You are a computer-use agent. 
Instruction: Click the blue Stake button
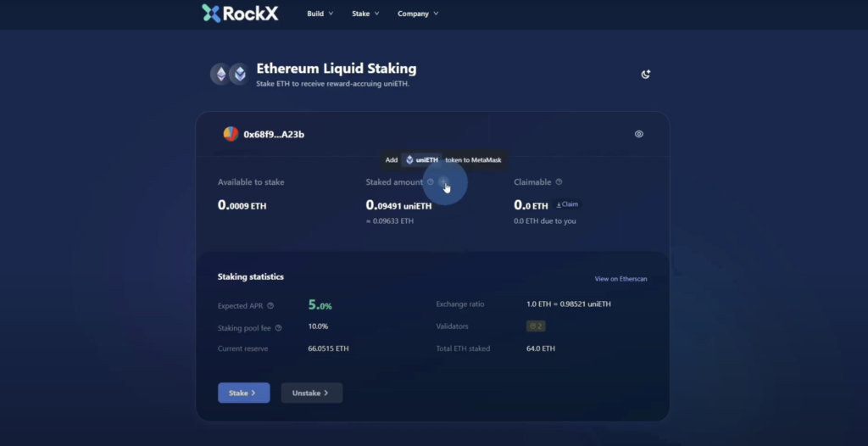coord(243,393)
